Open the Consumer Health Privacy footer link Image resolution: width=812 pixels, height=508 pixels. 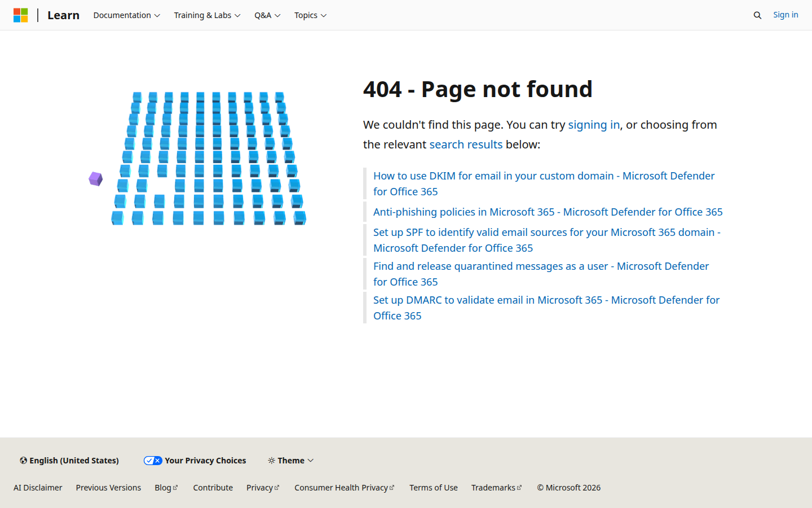345,488
